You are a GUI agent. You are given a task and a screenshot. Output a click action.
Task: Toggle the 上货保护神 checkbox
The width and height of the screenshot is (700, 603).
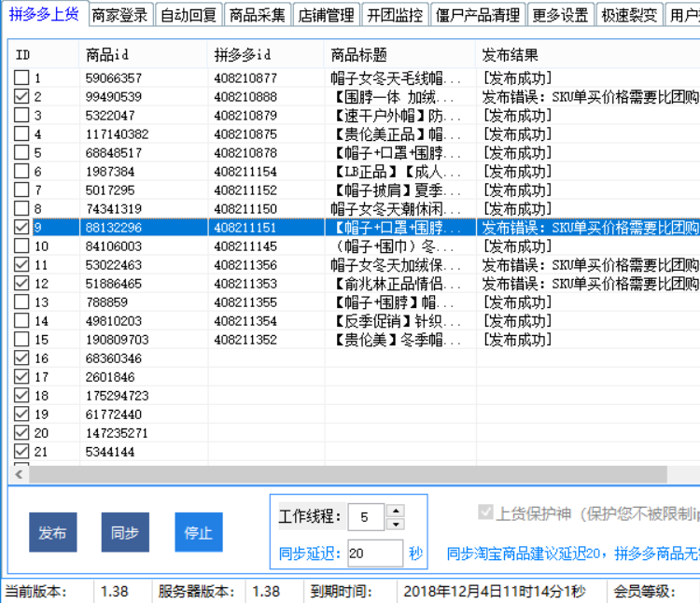click(485, 512)
